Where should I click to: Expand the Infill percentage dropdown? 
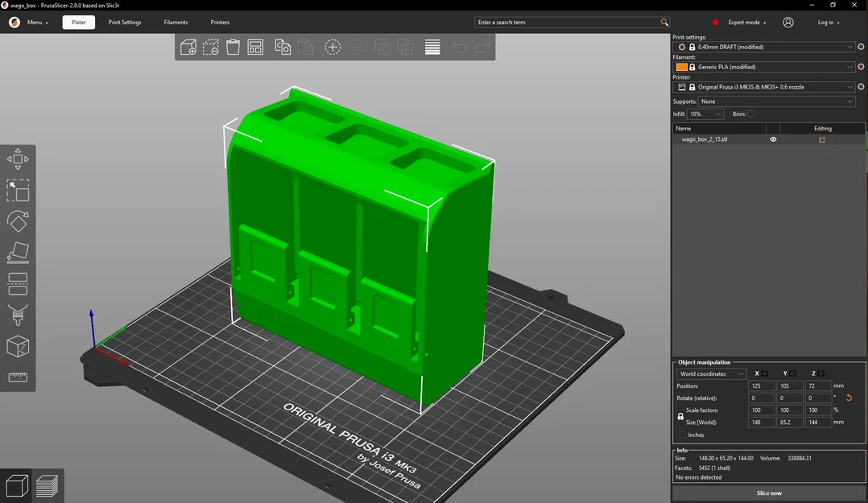705,114
